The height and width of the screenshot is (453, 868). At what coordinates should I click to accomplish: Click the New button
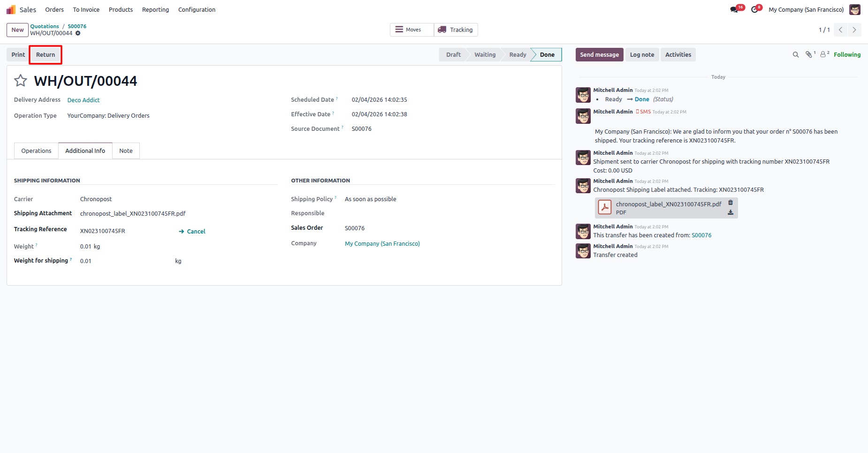17,30
